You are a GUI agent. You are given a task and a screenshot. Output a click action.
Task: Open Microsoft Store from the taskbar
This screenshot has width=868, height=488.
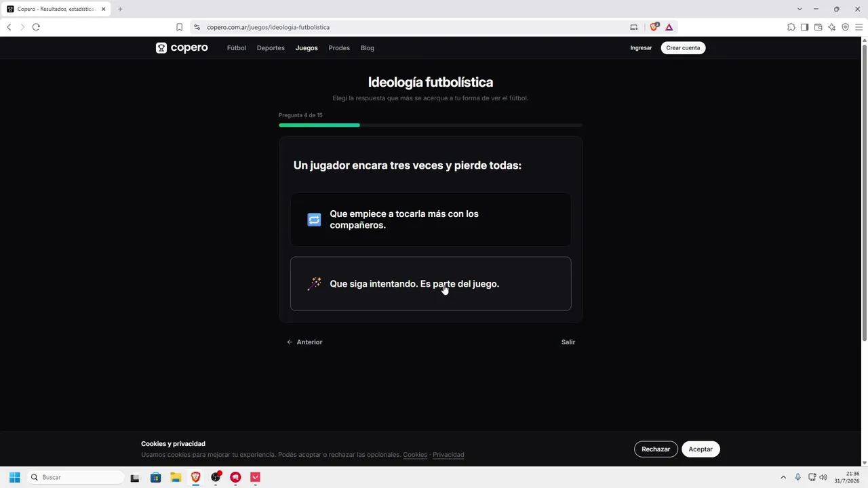[155, 477]
